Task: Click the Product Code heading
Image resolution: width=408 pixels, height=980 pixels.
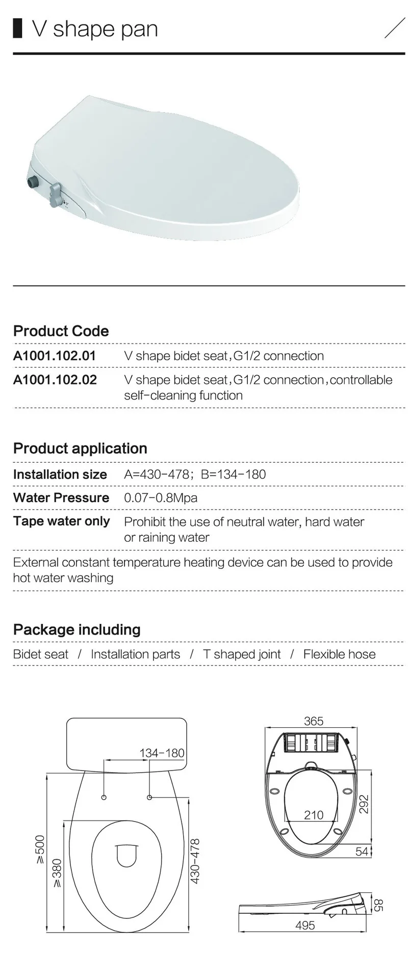Action: tap(61, 331)
